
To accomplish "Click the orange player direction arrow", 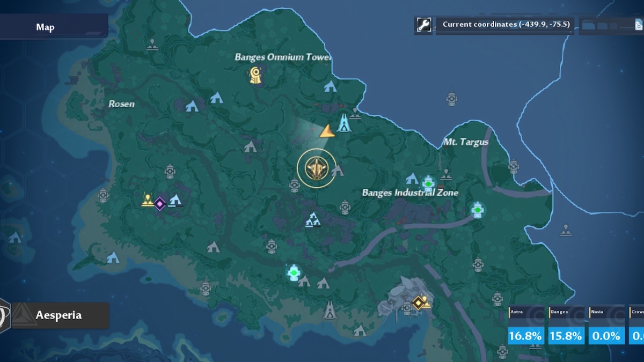I will pos(327,131).
